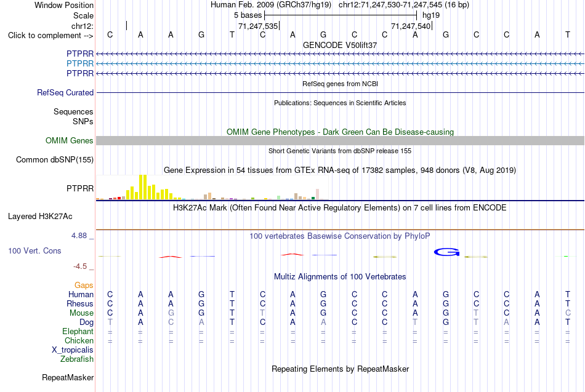
Task: Click the RepeatMasker track label
Action: [68, 377]
